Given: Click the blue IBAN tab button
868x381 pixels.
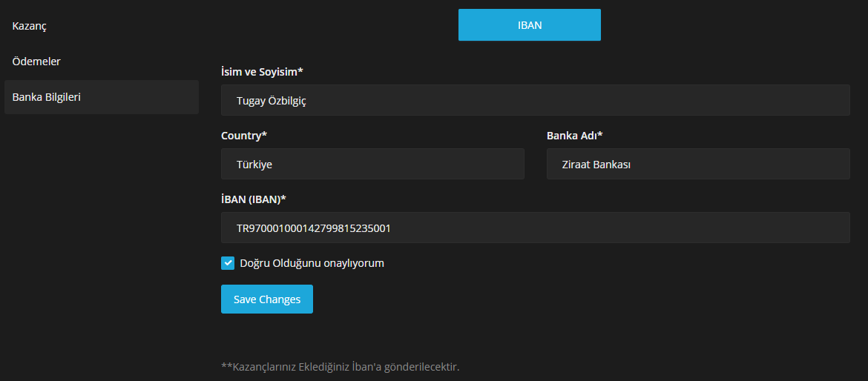Looking at the screenshot, I should (529, 25).
